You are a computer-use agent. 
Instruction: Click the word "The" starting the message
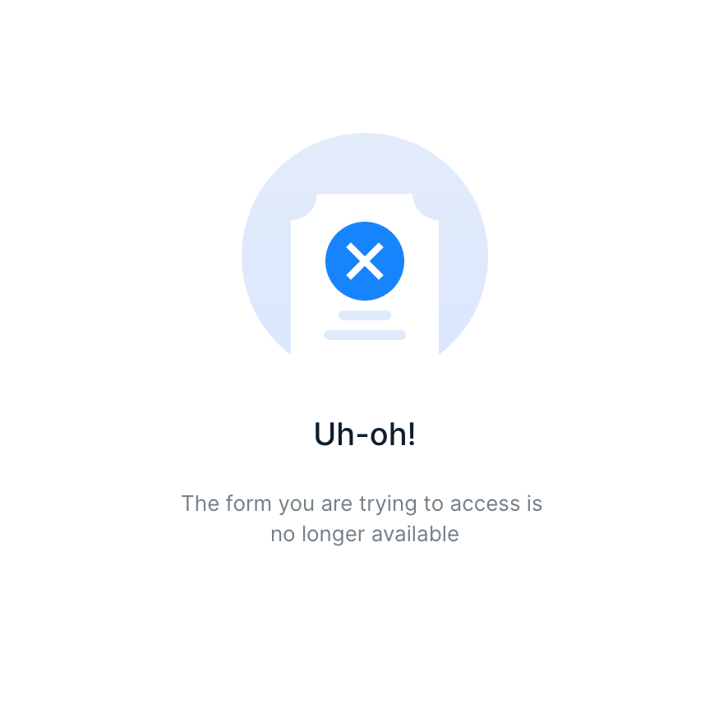tap(200, 503)
